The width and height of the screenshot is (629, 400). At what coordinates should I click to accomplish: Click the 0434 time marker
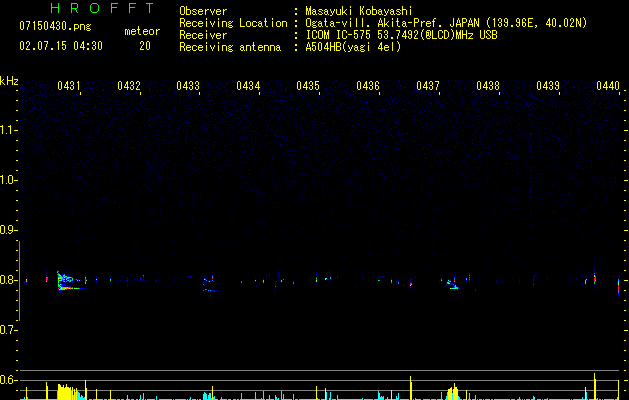pos(248,85)
